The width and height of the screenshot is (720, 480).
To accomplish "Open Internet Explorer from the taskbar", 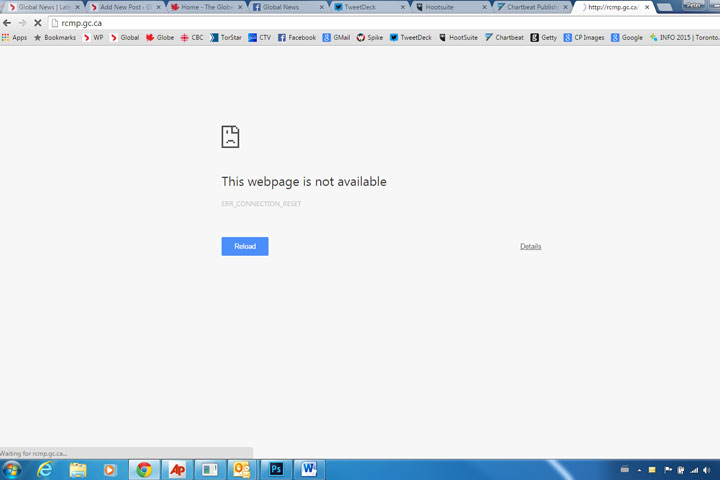I will (x=45, y=469).
